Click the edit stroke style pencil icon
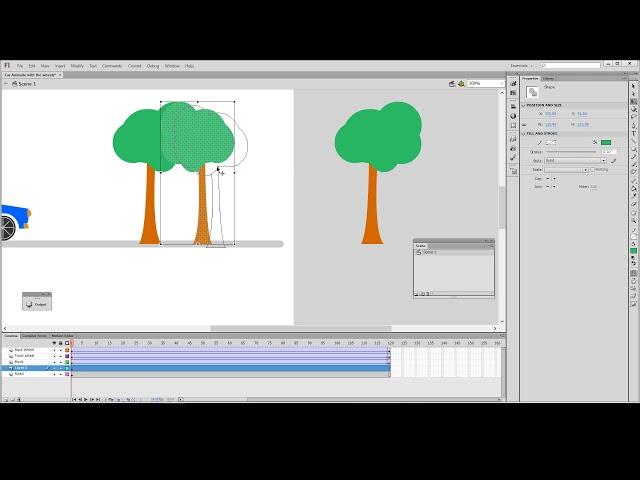This screenshot has height=480, width=640. (613, 161)
